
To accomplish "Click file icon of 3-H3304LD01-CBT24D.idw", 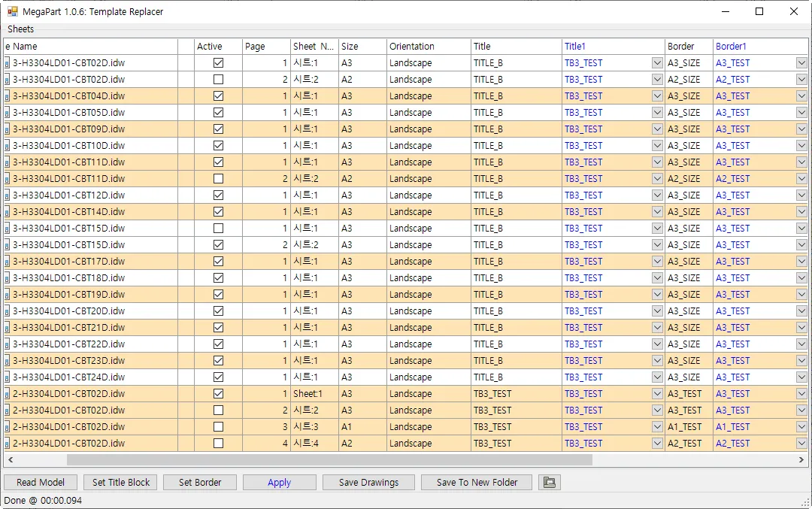I will pos(8,378).
